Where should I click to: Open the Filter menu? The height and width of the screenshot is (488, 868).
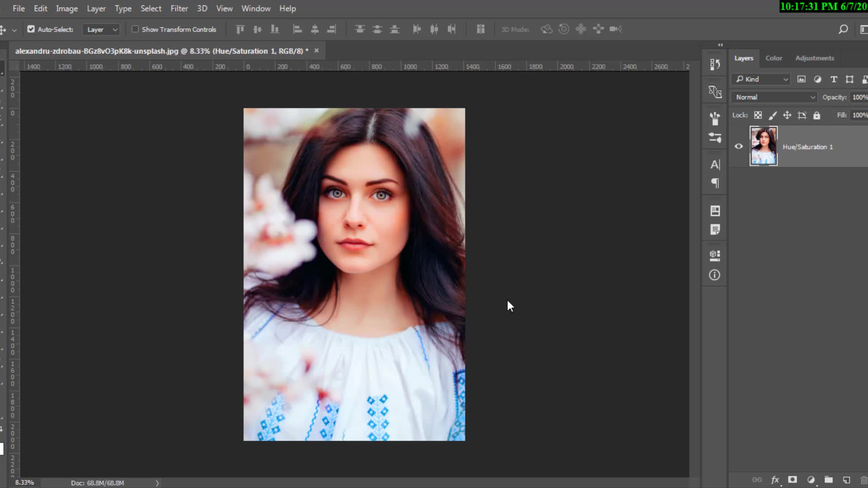179,9
